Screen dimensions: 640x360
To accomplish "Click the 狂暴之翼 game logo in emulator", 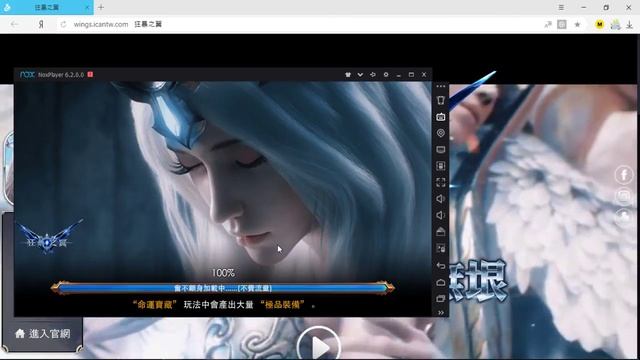I will tap(48, 239).
